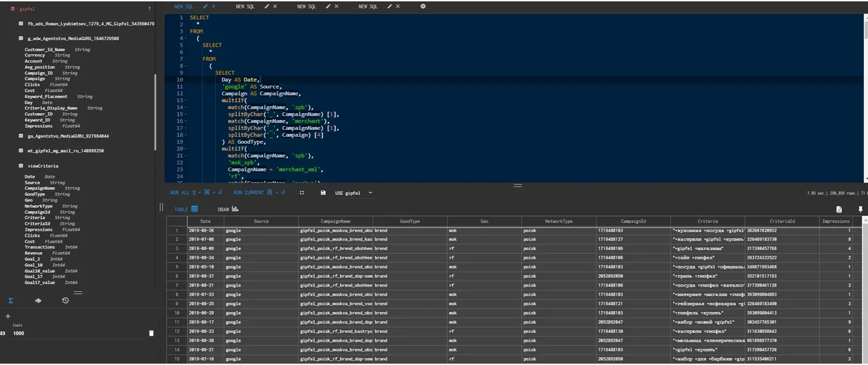The width and height of the screenshot is (868, 365).
Task: Click the save query floppy disk icon
Action: pos(323,193)
